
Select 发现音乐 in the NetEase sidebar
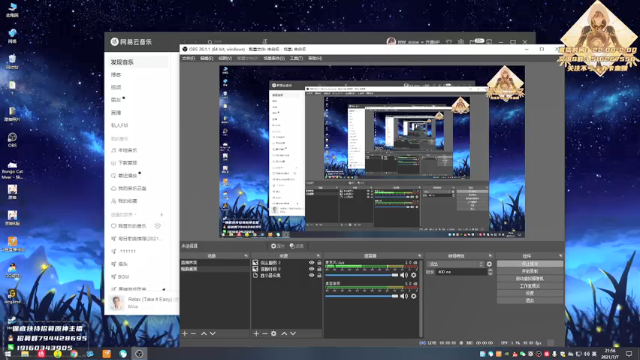coord(138,62)
